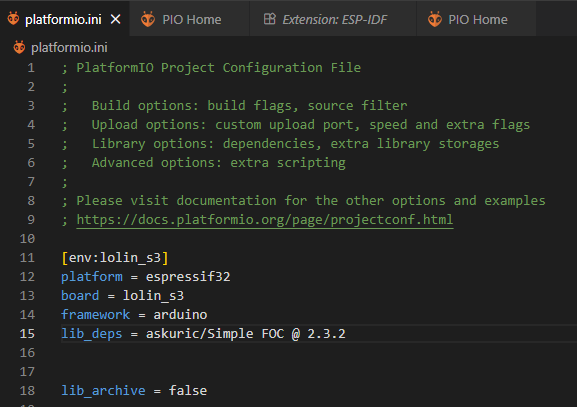The height and width of the screenshot is (407, 577).
Task: Switch to the first PIO Home tab
Action: [189, 19]
